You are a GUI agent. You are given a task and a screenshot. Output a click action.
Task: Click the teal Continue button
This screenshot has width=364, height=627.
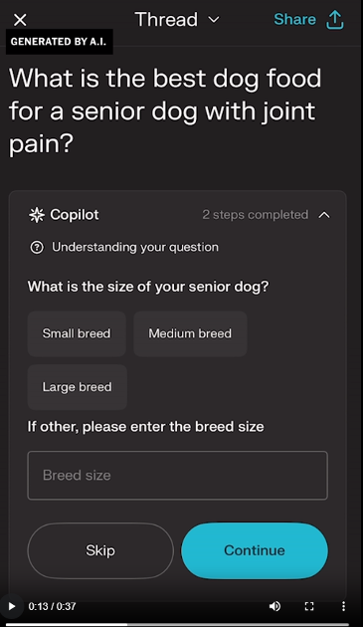coord(255,550)
